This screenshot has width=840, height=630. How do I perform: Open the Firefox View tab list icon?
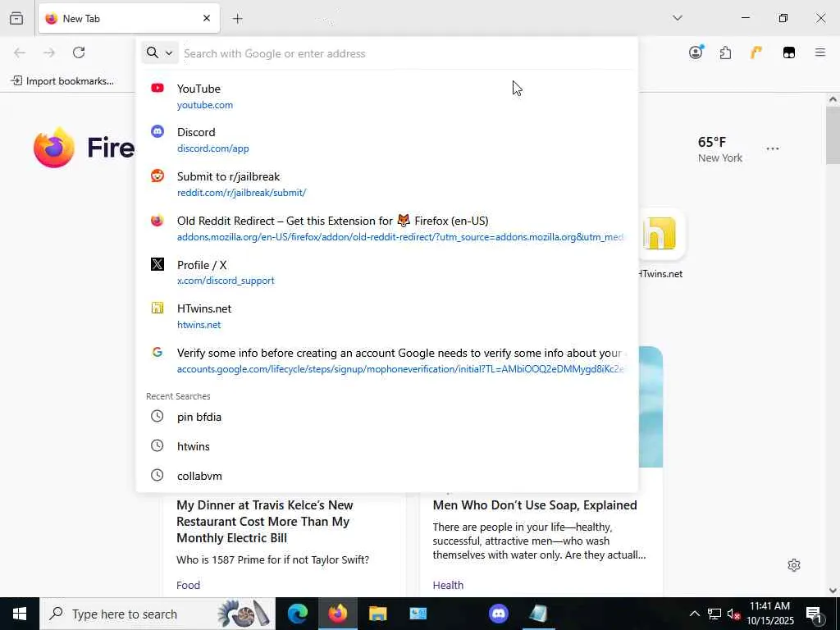coord(16,18)
